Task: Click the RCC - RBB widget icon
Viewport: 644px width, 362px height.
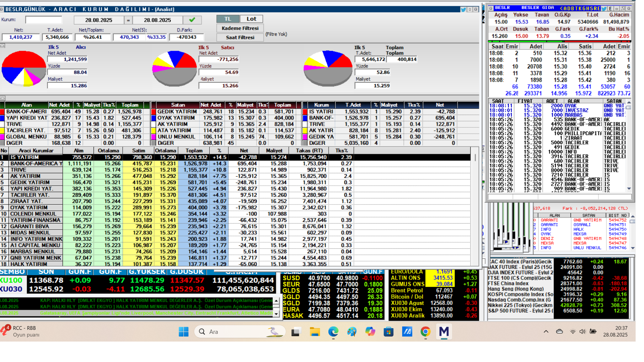Action: (x=5, y=330)
